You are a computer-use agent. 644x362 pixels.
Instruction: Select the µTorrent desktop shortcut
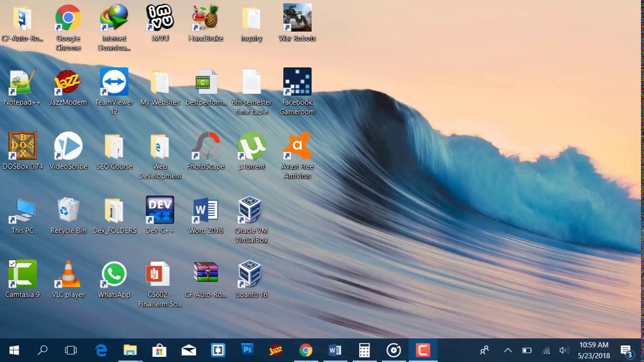click(x=252, y=151)
